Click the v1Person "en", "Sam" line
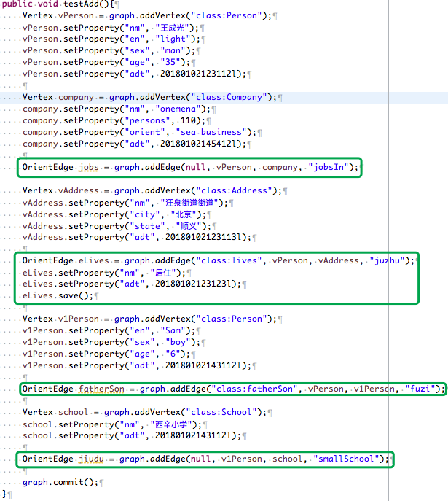Viewport: 448px width, 501px height. coord(109,330)
